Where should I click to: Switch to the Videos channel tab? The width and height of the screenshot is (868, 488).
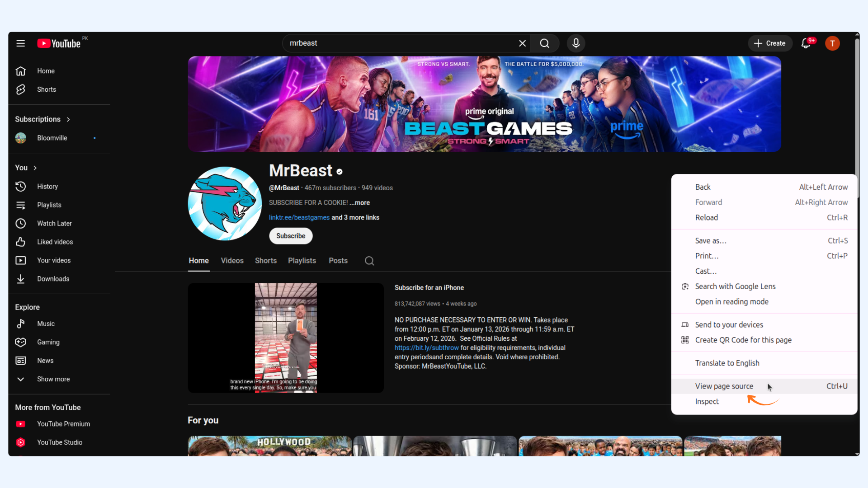[x=232, y=261]
